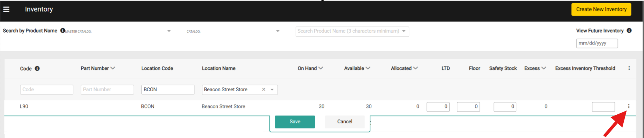The width and height of the screenshot is (644, 138).
Task: Click the BCON location code cell in L90 row
Action: [x=148, y=106]
